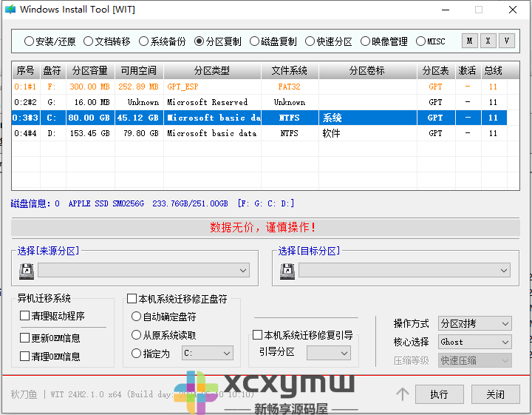Click the up arrow icon beside 执行
Screen dimensions: 532x415
(x=403, y=394)
